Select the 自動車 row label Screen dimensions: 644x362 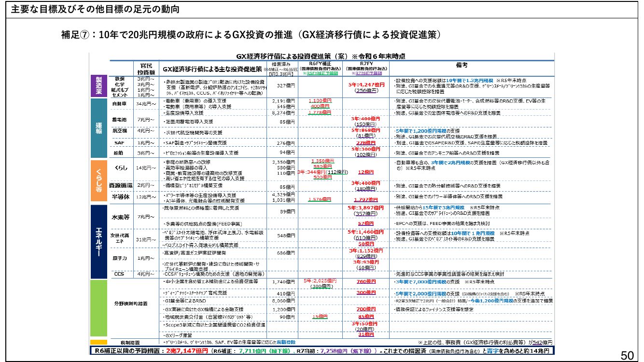point(119,103)
